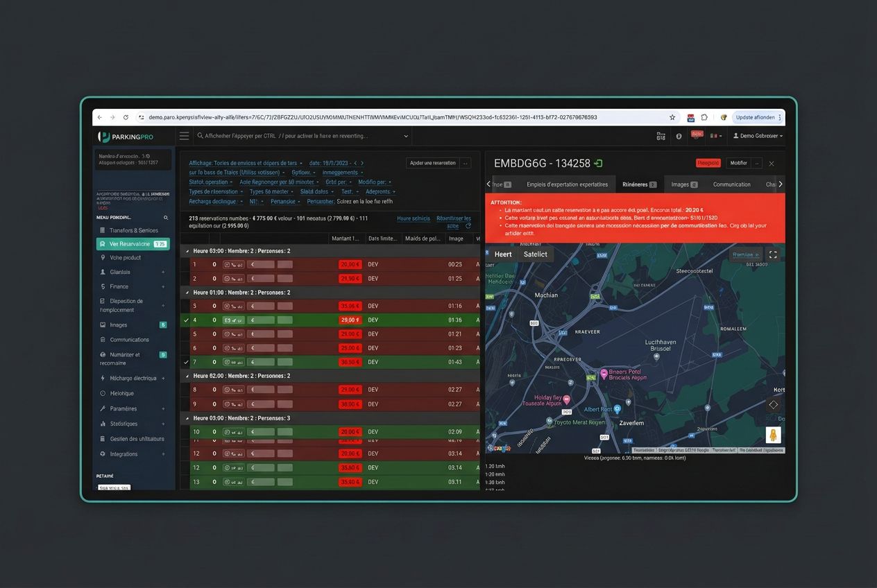This screenshot has width=877, height=588.
Task: Click the ParkingPro logo
Action: [126, 137]
